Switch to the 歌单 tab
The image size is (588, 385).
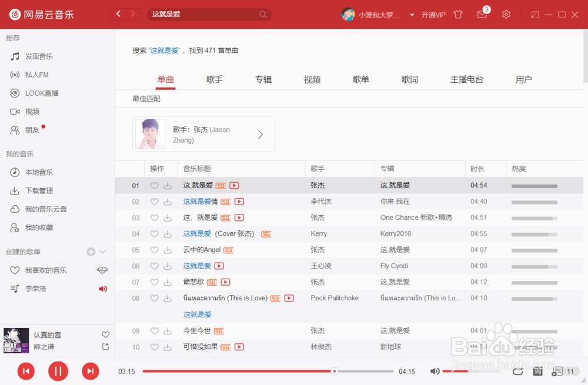[x=361, y=79]
